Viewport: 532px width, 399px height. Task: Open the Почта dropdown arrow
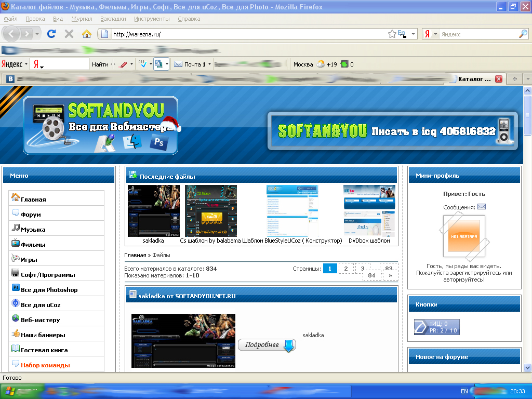click(x=209, y=64)
